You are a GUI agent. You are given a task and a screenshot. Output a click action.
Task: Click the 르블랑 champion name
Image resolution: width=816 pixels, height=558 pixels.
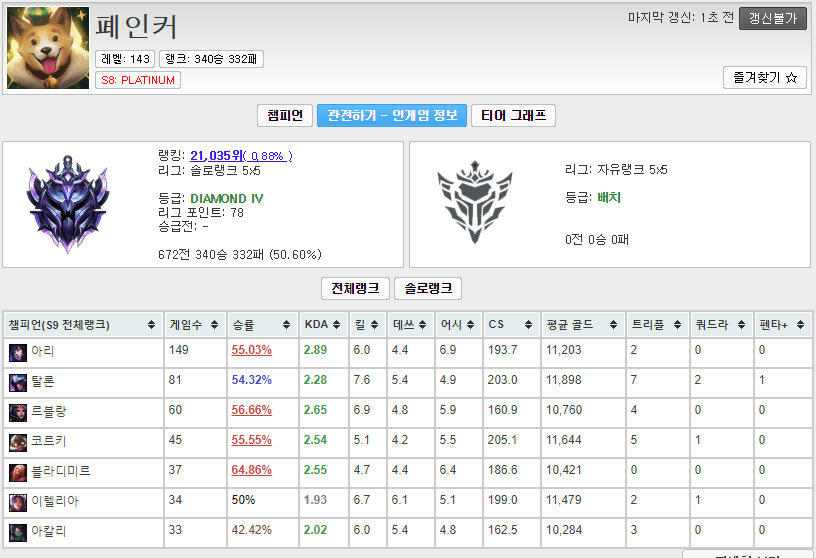(48, 411)
